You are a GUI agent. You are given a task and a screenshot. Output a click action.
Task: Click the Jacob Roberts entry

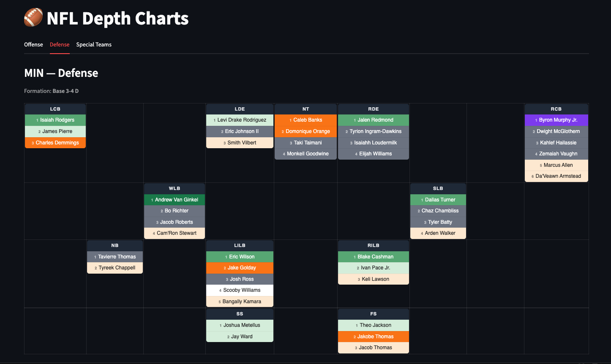(175, 222)
